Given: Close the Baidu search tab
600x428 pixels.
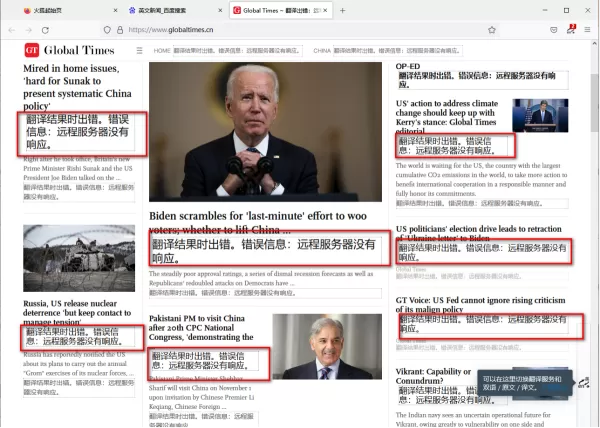Looking at the screenshot, I should click(x=220, y=10).
